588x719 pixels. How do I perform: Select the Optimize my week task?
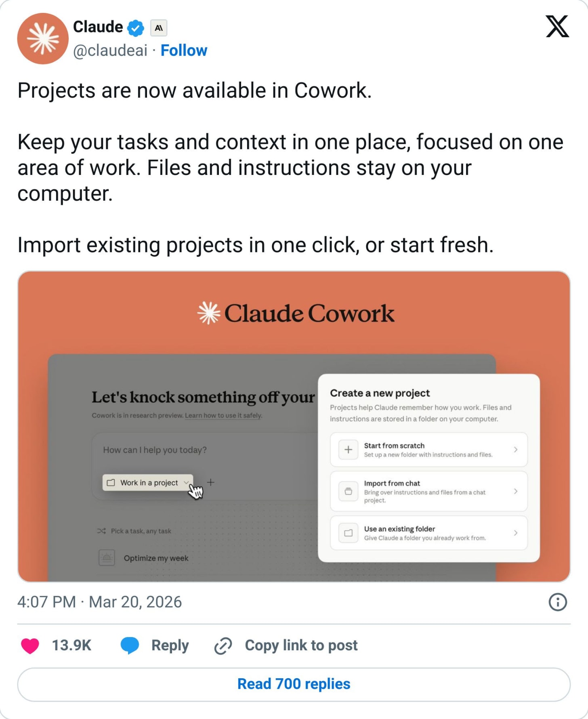tap(155, 558)
